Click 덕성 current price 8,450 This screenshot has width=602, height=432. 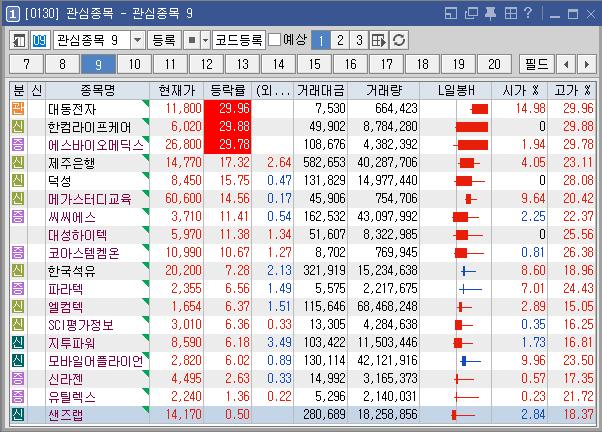187,181
